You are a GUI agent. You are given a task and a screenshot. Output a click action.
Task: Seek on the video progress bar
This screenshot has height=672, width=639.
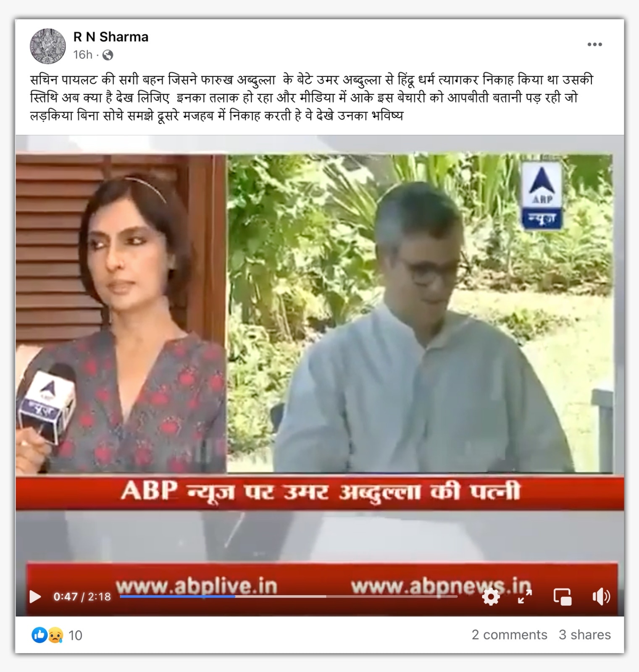(x=288, y=596)
